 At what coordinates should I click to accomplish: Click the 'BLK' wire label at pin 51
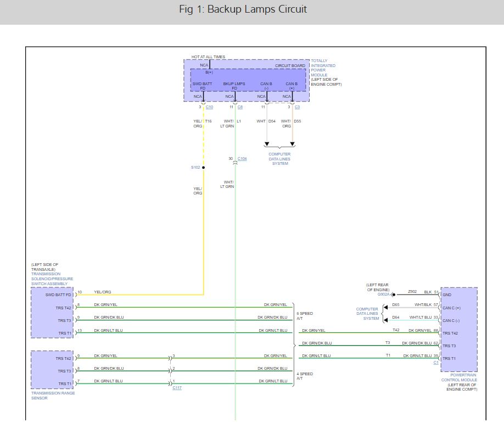click(x=428, y=292)
